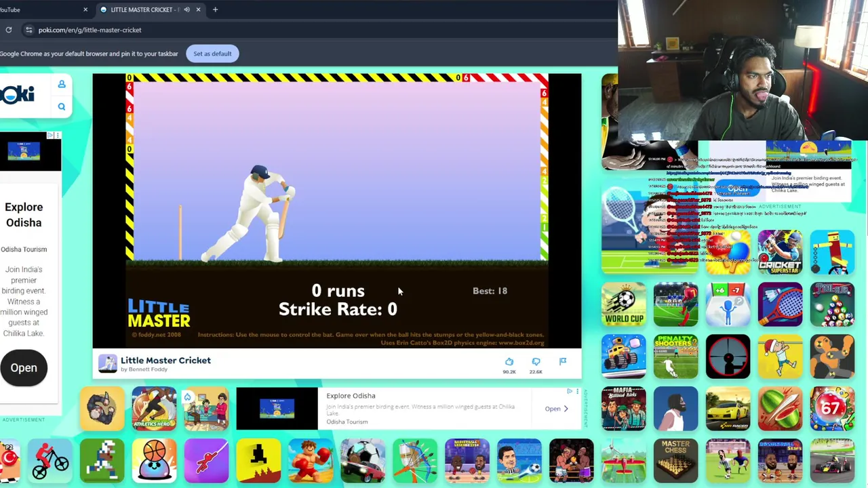
Task: Open the pixel cricket batsman game
Action: [102, 461]
